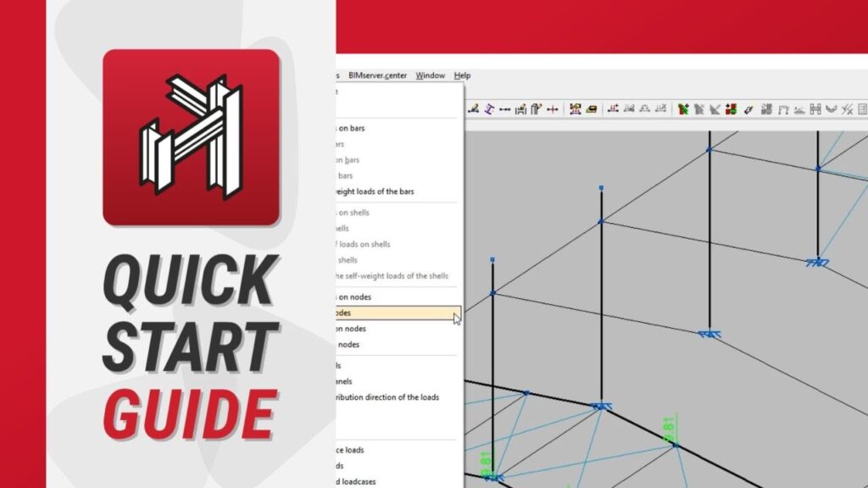868x488 pixels.
Task: Click the eraser-shaped toolbar icon
Action: (592, 109)
